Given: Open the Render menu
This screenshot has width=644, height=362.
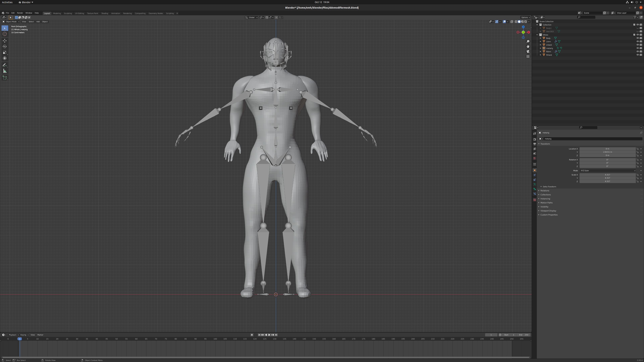Looking at the screenshot, I should pyautogui.click(x=20, y=13).
